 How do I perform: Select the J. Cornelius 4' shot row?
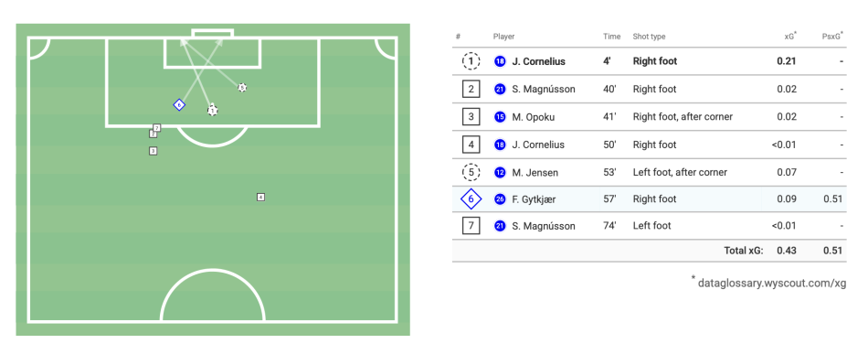[650, 61]
